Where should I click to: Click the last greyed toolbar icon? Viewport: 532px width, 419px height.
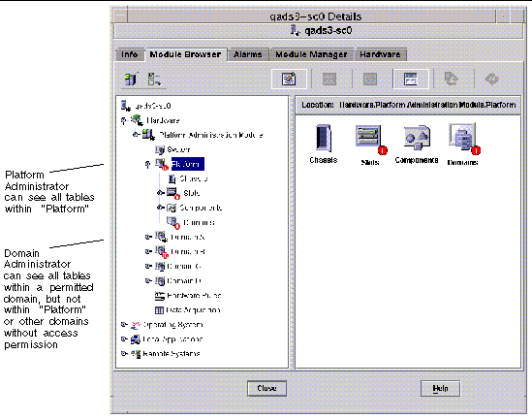pos(491,79)
